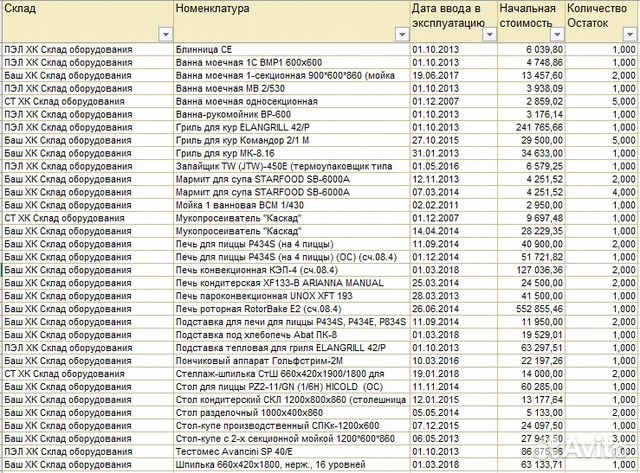Select the Дата ввода в эксплуатацию header cell

[x=453, y=21]
